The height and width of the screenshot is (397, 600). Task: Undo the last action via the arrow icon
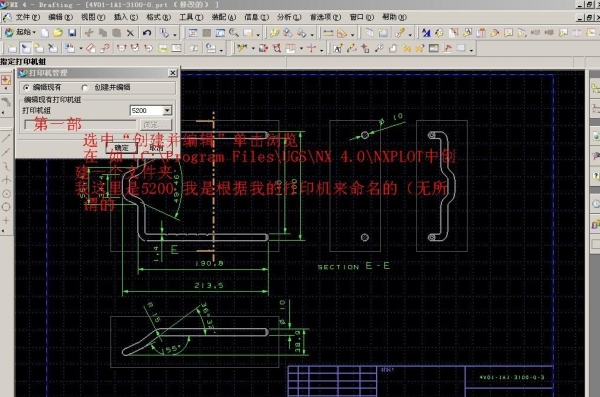tap(147, 33)
